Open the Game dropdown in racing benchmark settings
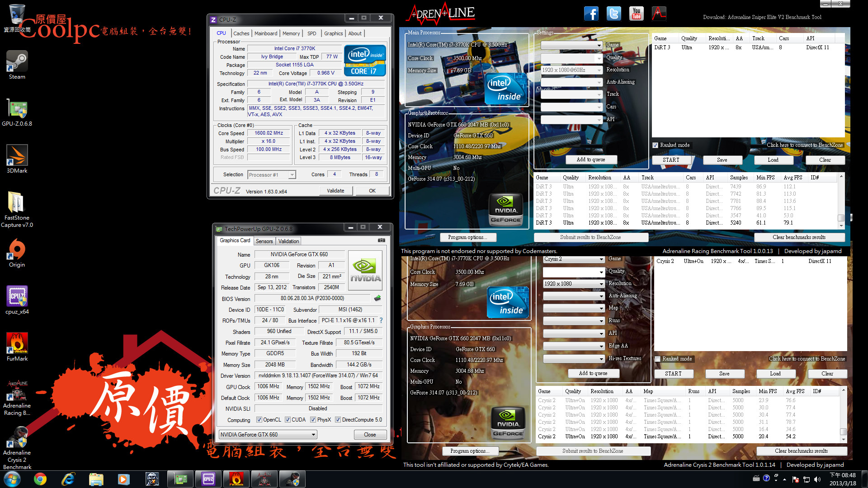Viewport: 868px width, 488px height. (571, 45)
